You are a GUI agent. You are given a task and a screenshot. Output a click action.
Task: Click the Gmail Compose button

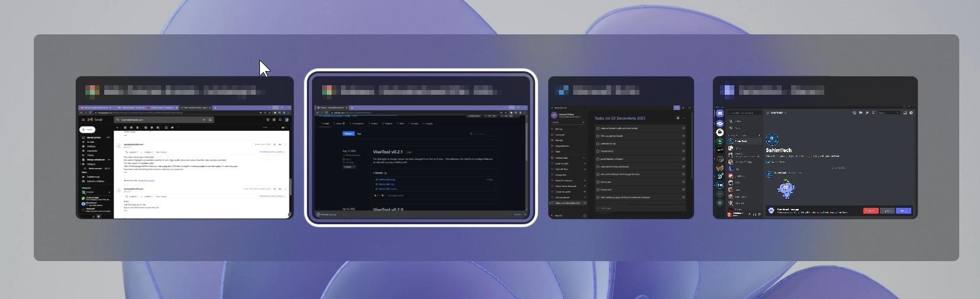pyautogui.click(x=88, y=130)
